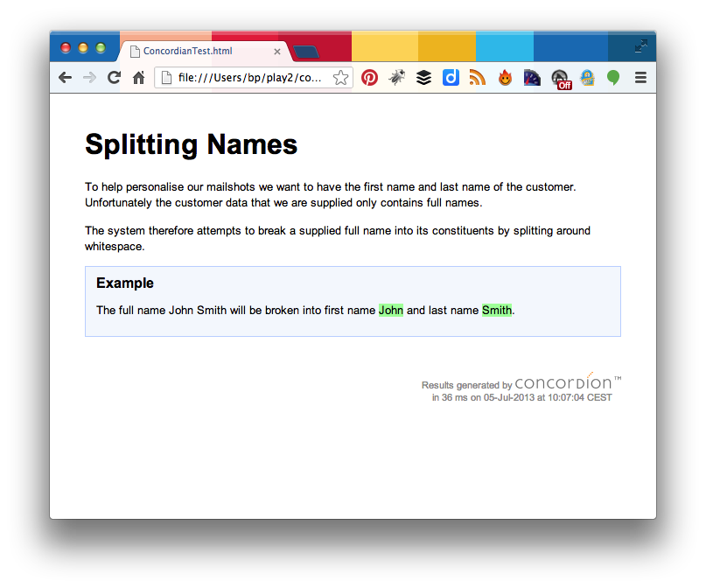Open a new tab
Image resolution: width=706 pixels, height=588 pixels.
point(305,52)
